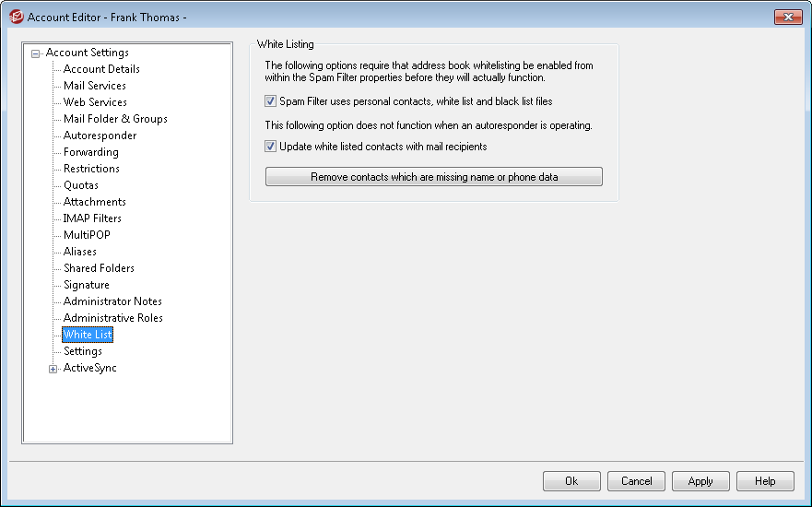Go to Autoresponder settings
This screenshot has width=812, height=507.
click(100, 136)
